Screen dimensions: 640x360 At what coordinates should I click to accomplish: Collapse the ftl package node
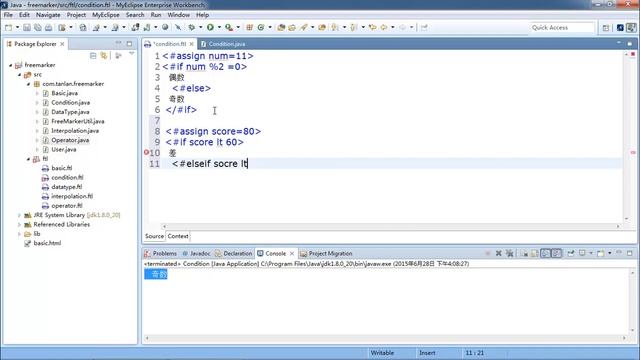pos(29,159)
